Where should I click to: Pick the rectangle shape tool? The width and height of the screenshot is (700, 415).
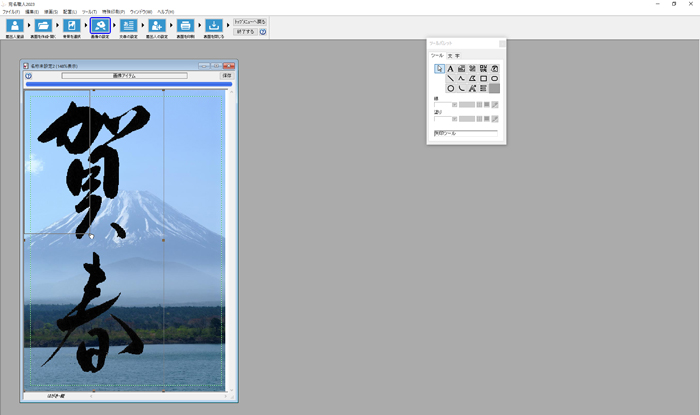(483, 78)
